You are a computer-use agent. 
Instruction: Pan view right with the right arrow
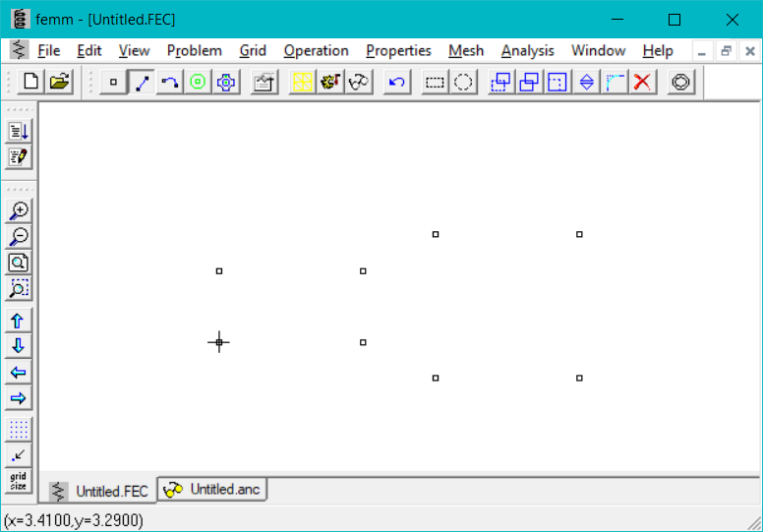(19, 398)
